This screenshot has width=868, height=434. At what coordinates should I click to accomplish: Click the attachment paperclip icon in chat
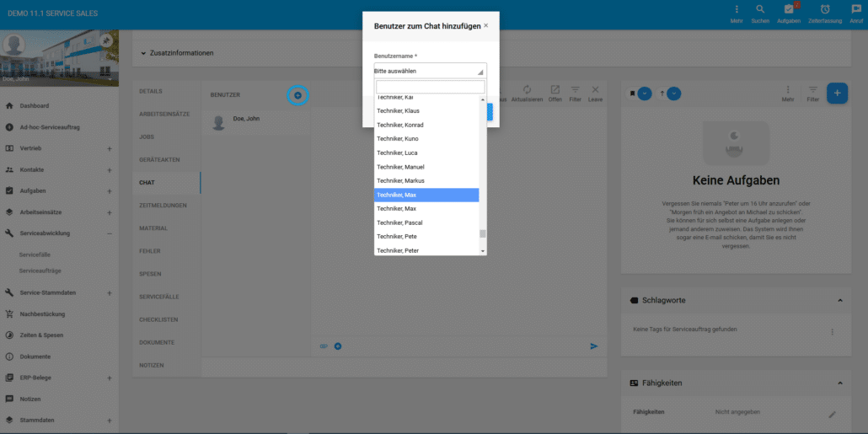pos(324,346)
